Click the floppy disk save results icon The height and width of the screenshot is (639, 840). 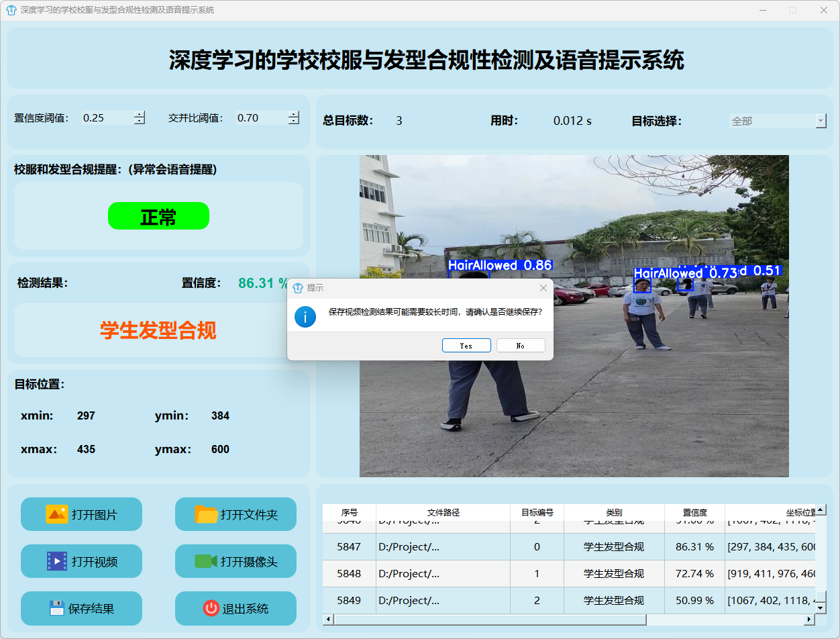tap(56, 608)
